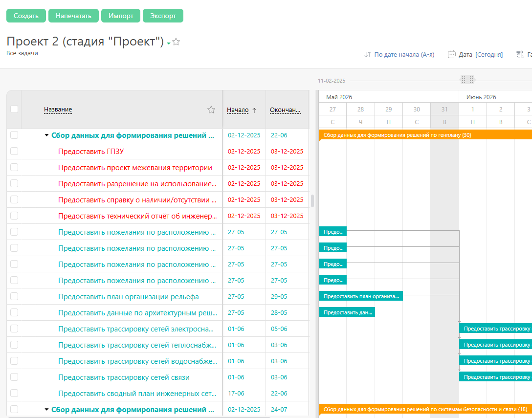Click the Gantt chart view icon
This screenshot has width=532, height=418.
pos(520,55)
